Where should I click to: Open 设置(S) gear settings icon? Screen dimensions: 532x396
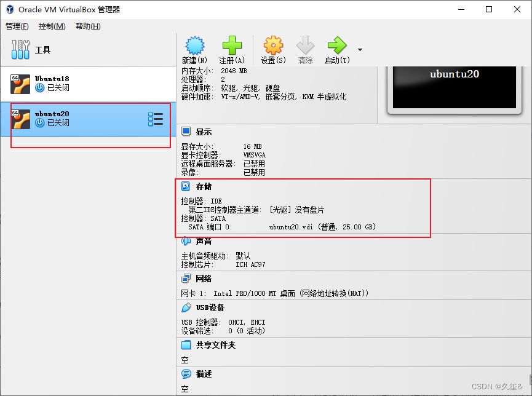click(x=273, y=45)
